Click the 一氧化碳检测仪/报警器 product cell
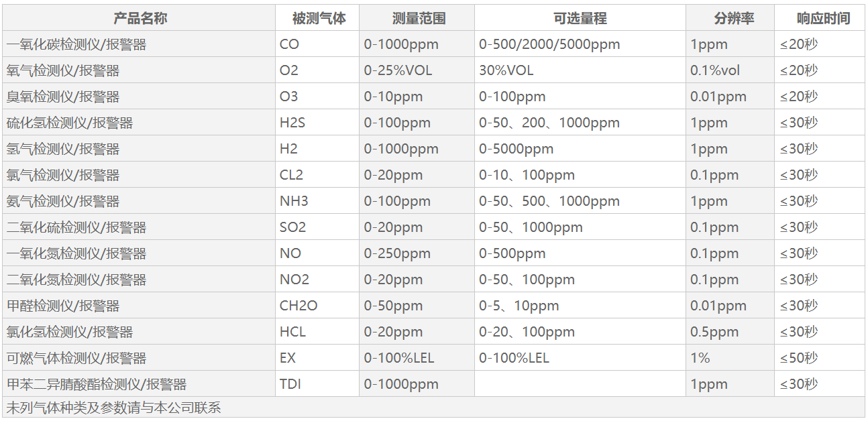Image resolution: width=868 pixels, height=423 pixels. [76, 45]
